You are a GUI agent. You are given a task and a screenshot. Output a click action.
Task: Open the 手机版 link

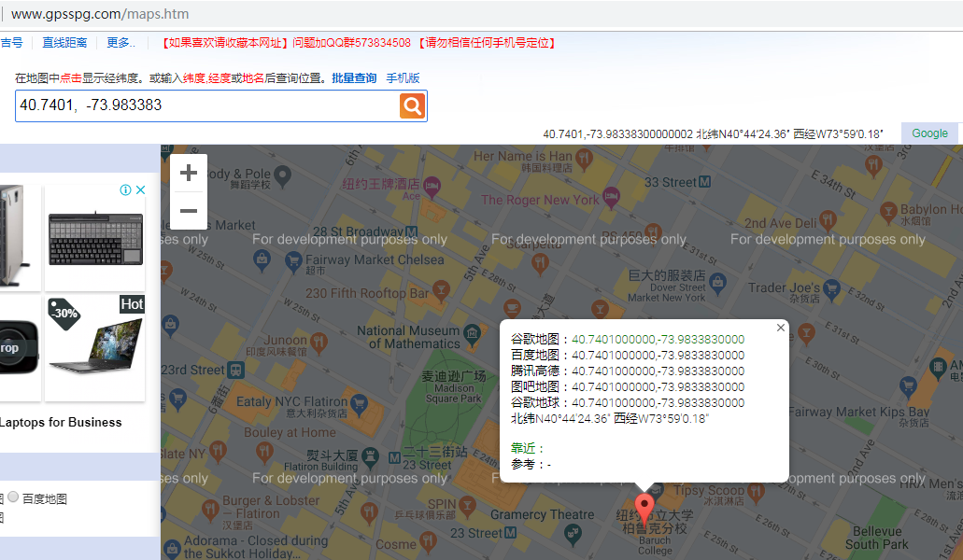click(403, 77)
